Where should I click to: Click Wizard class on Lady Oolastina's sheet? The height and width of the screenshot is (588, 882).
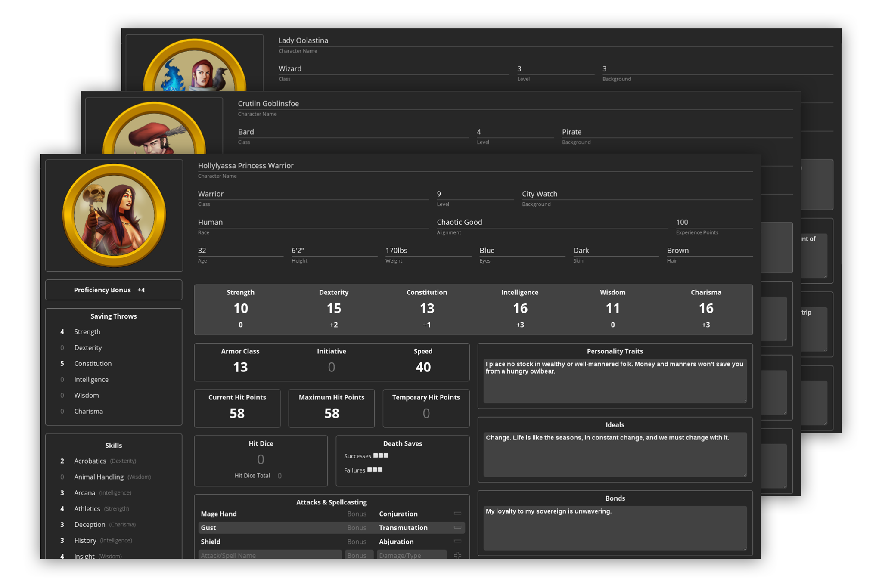tap(394, 69)
